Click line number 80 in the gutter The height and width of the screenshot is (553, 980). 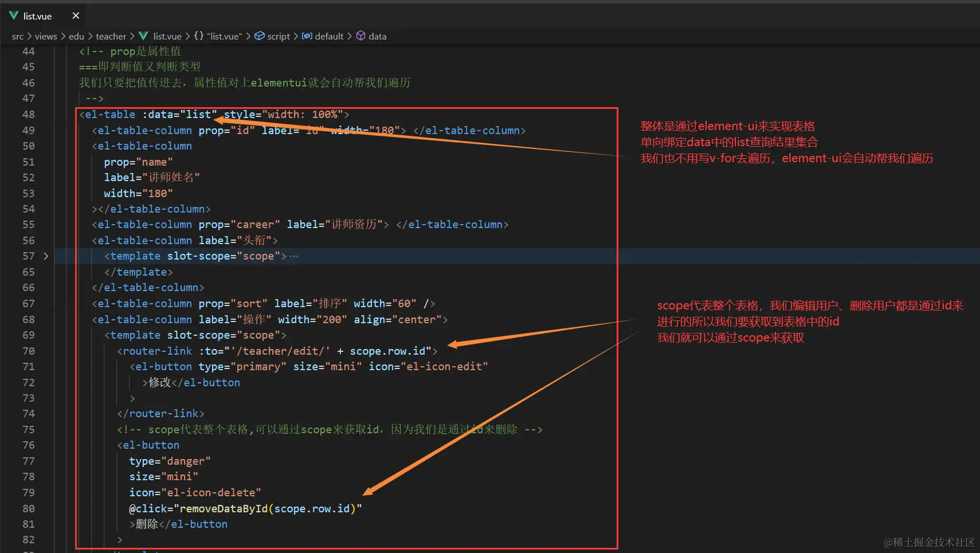(x=29, y=508)
